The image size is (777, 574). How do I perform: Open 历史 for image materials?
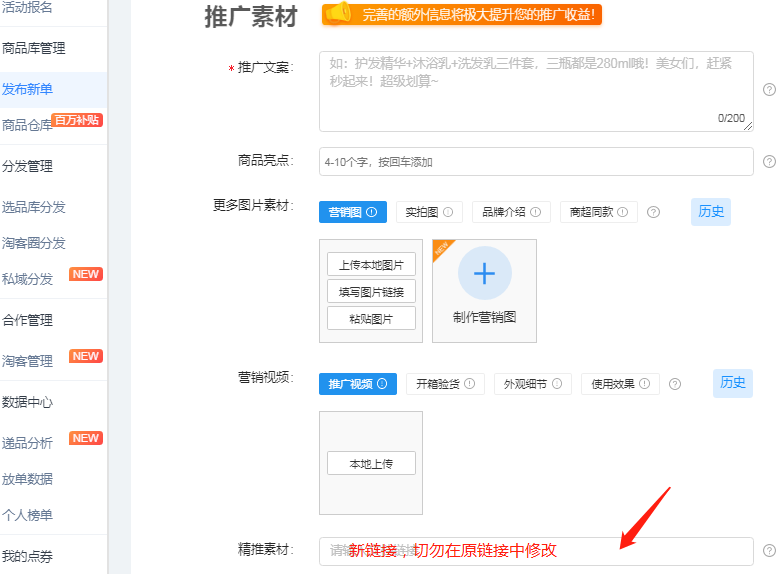[x=711, y=211]
